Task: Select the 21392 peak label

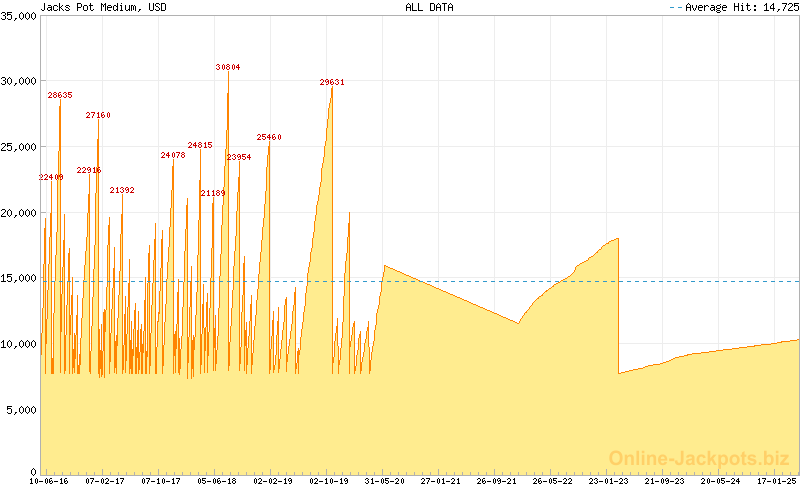Action: pos(122,190)
